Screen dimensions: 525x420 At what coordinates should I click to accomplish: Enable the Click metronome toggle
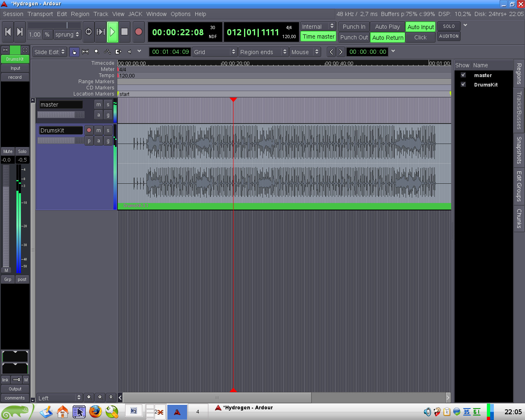coord(420,37)
